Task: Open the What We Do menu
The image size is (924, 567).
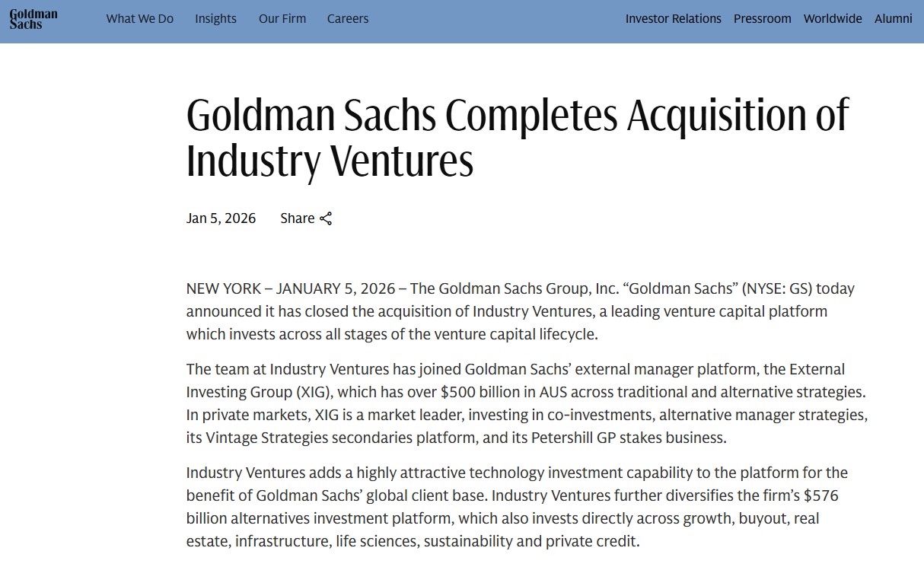Action: click(140, 19)
